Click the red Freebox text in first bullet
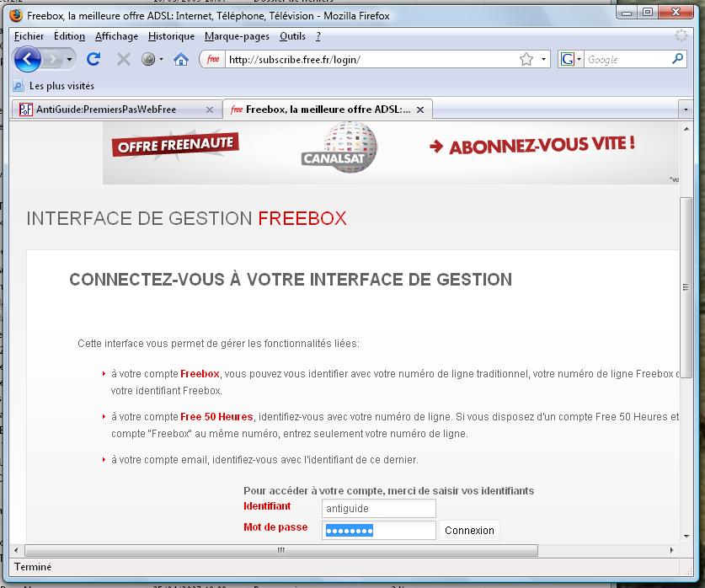 (200, 373)
